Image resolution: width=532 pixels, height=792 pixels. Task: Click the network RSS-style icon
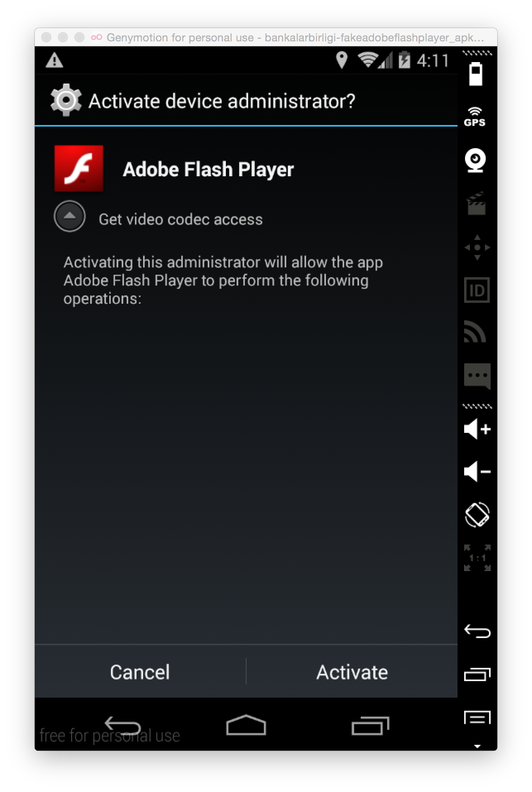pyautogui.click(x=475, y=332)
